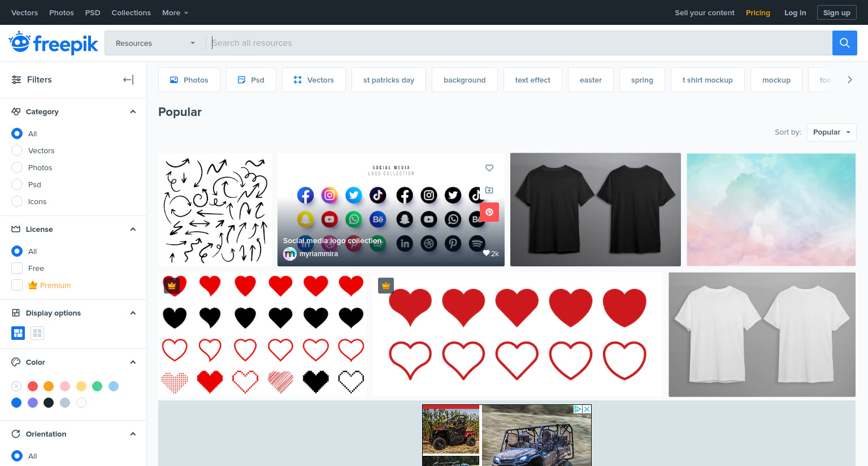Click the License section icon
Image resolution: width=868 pixels, height=466 pixels.
[x=16, y=229]
